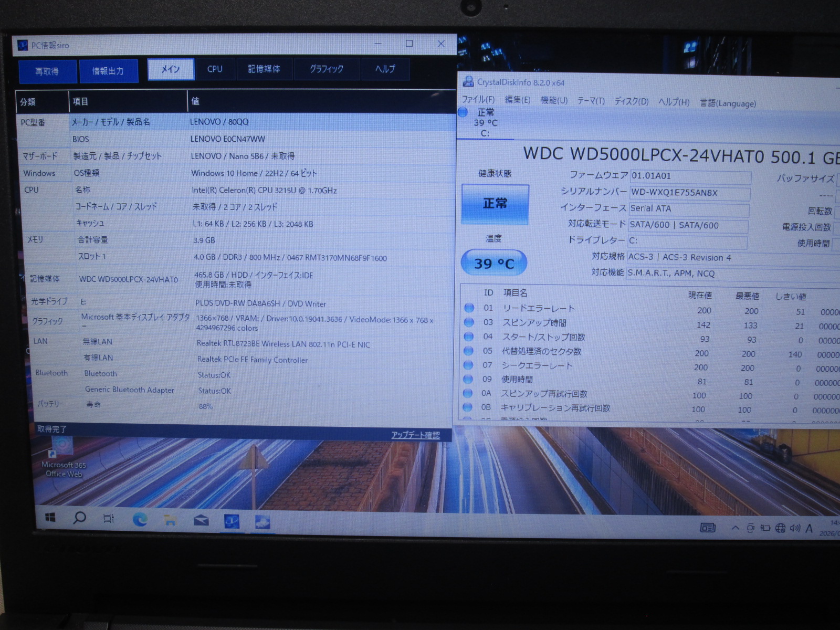Select the C: disk status indicator circle
Image resolution: width=840 pixels, height=630 pixels.
tap(463, 112)
